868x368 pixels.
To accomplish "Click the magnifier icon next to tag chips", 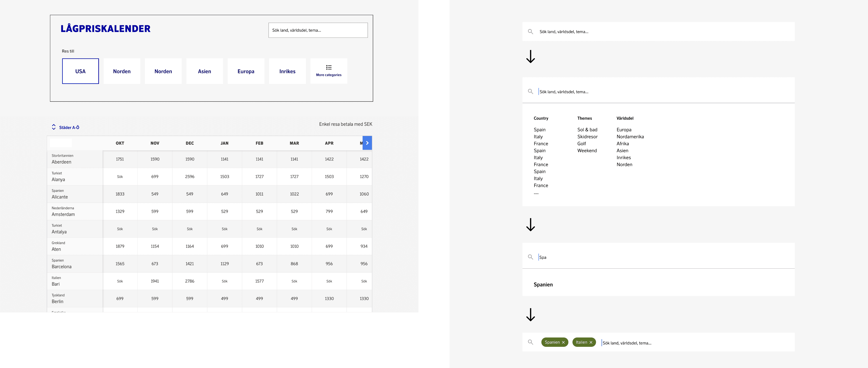I will click(530, 342).
